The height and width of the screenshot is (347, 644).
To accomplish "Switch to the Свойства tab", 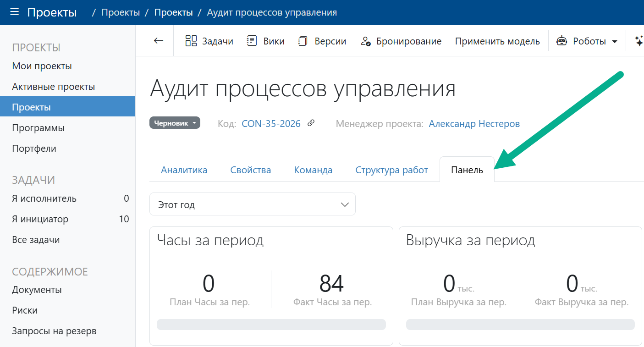I will click(x=251, y=170).
